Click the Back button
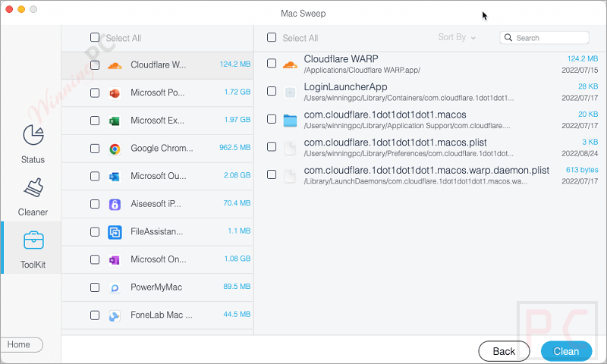The width and height of the screenshot is (607, 364). (504, 351)
